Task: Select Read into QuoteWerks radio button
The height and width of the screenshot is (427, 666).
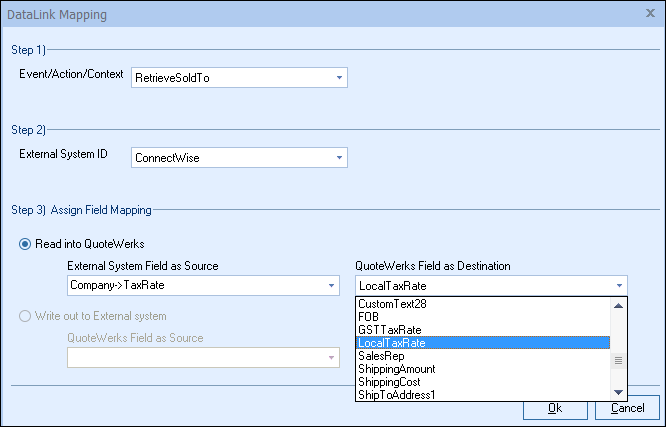Action: [26, 245]
